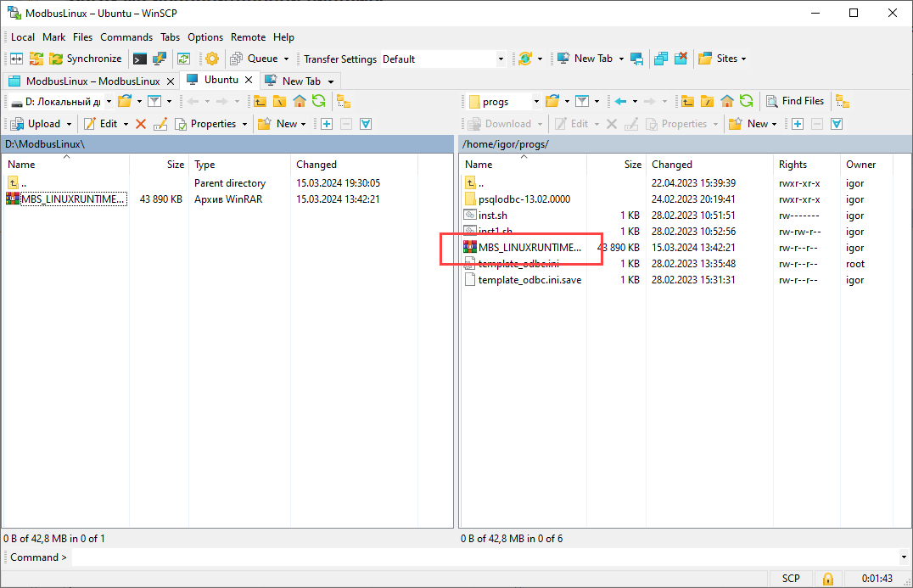Image resolution: width=913 pixels, height=588 pixels.
Task: Delete the selected local file with red X
Action: [141, 124]
